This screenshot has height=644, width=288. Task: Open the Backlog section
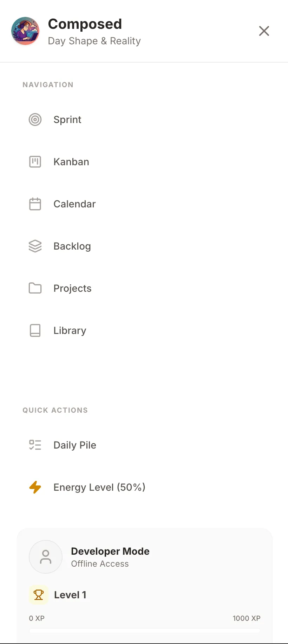point(72,246)
